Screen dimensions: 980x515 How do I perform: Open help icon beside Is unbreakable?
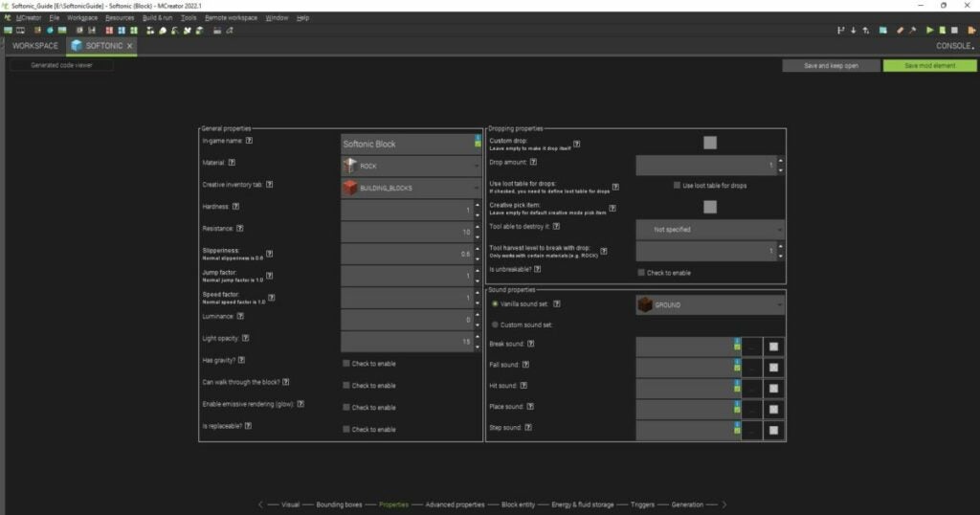(538, 269)
